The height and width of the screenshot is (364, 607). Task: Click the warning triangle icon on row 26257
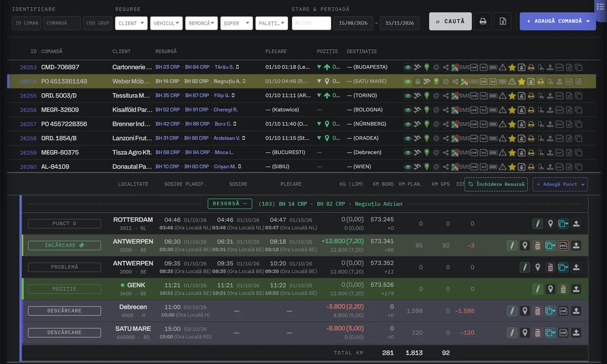click(x=502, y=124)
